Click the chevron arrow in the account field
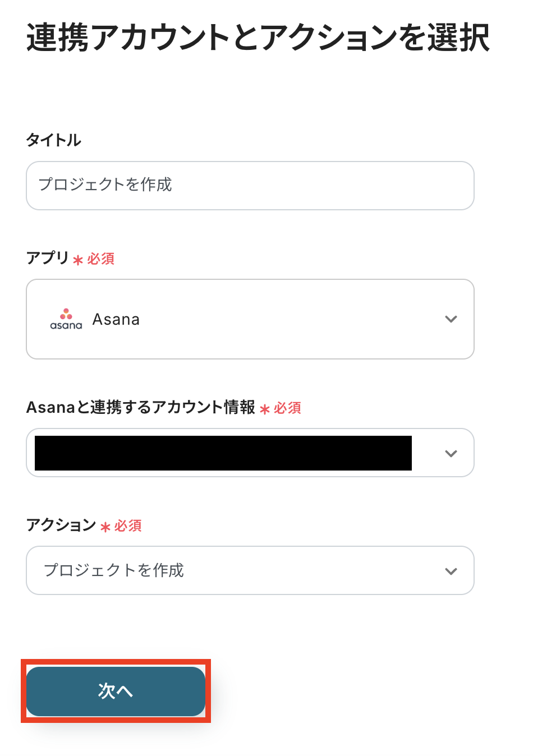 pos(451,453)
